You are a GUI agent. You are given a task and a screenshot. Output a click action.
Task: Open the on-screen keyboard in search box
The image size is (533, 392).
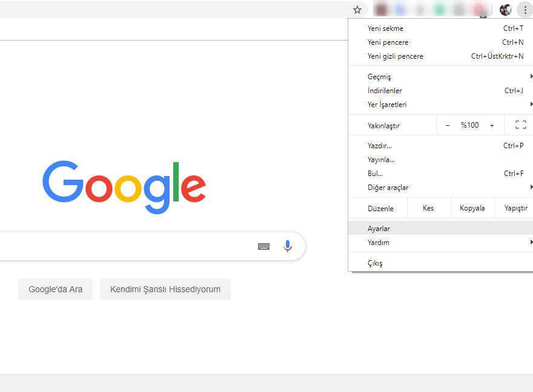coord(264,246)
